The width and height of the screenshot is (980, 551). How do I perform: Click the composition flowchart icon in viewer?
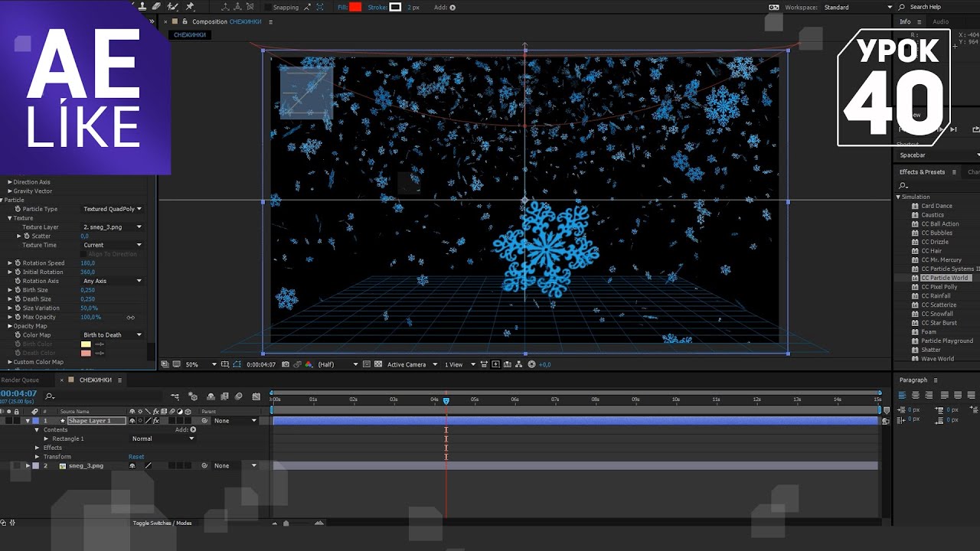[x=520, y=365]
